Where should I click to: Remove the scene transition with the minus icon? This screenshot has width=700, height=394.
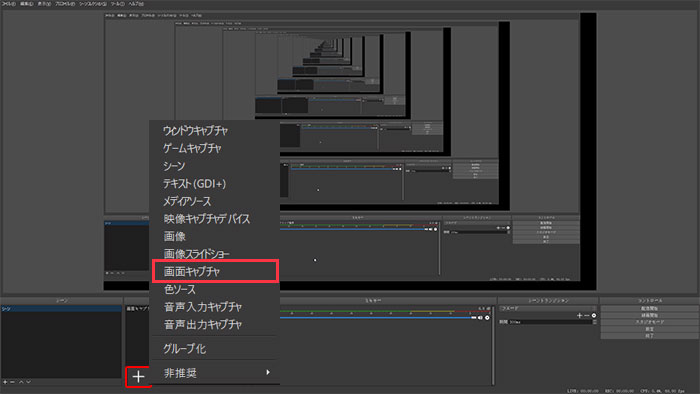(x=586, y=315)
